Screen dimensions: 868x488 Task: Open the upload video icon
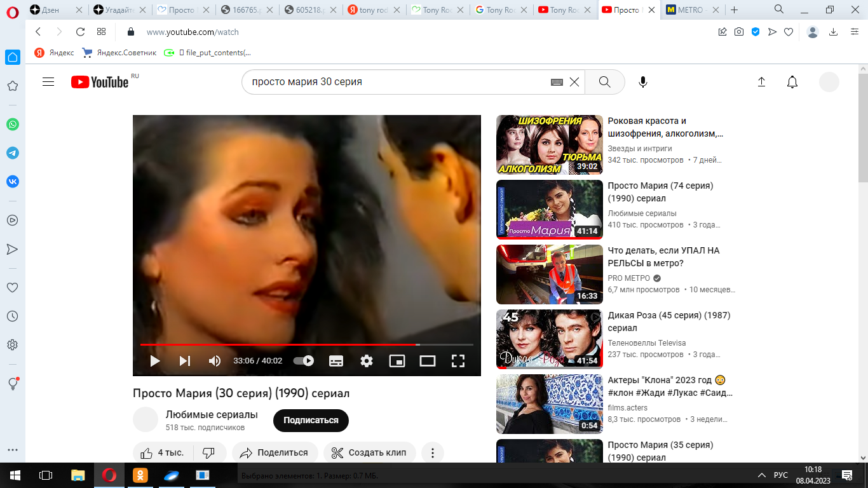[762, 82]
